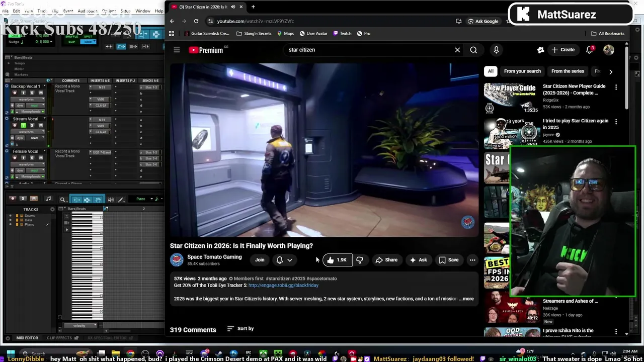The image size is (644, 362).
Task: Open File Explorer from the taskbar
Action: pyautogui.click(x=116, y=353)
